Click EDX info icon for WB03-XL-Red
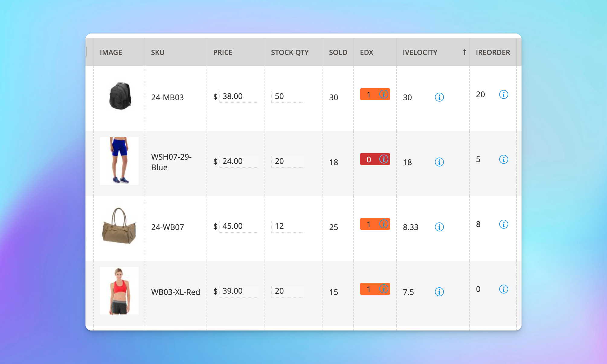This screenshot has width=607, height=364. click(x=384, y=289)
